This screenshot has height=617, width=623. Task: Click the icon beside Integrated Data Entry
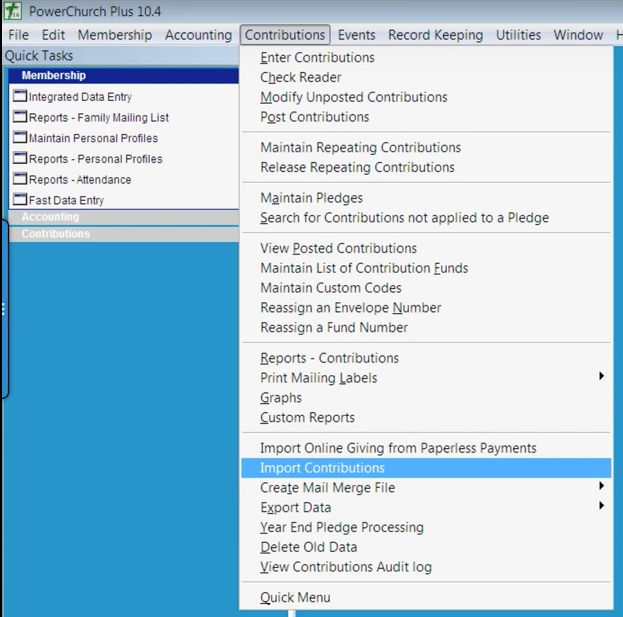(20, 97)
